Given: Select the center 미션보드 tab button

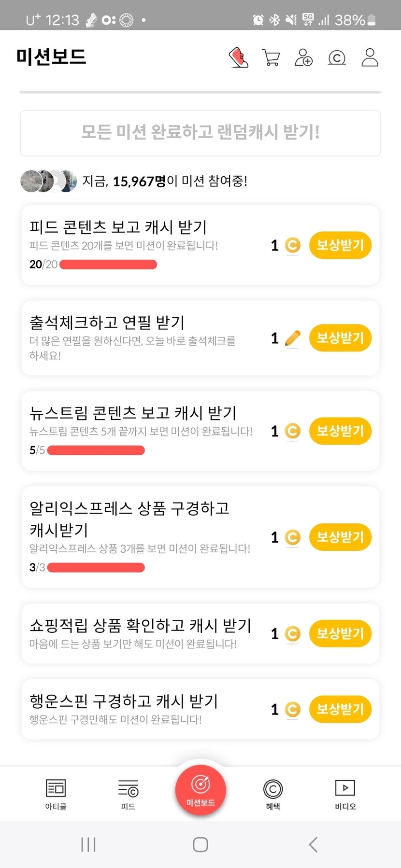Looking at the screenshot, I should (x=200, y=790).
